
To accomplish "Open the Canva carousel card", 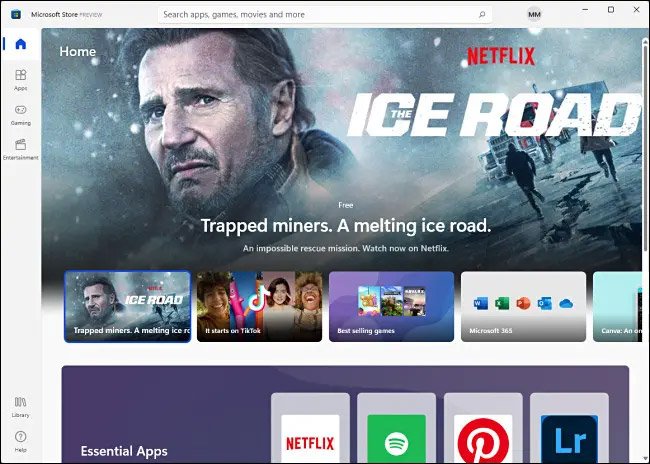I will (x=620, y=306).
